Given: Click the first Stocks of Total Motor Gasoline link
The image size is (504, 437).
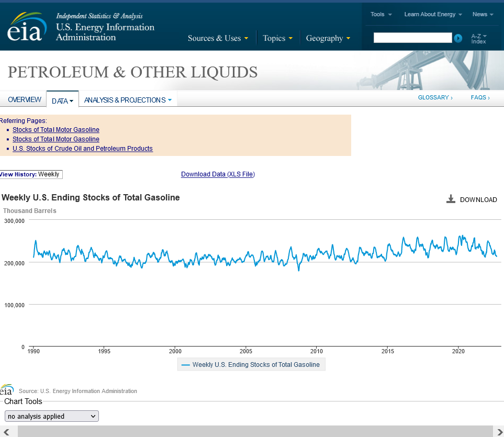Looking at the screenshot, I should [x=56, y=129].
